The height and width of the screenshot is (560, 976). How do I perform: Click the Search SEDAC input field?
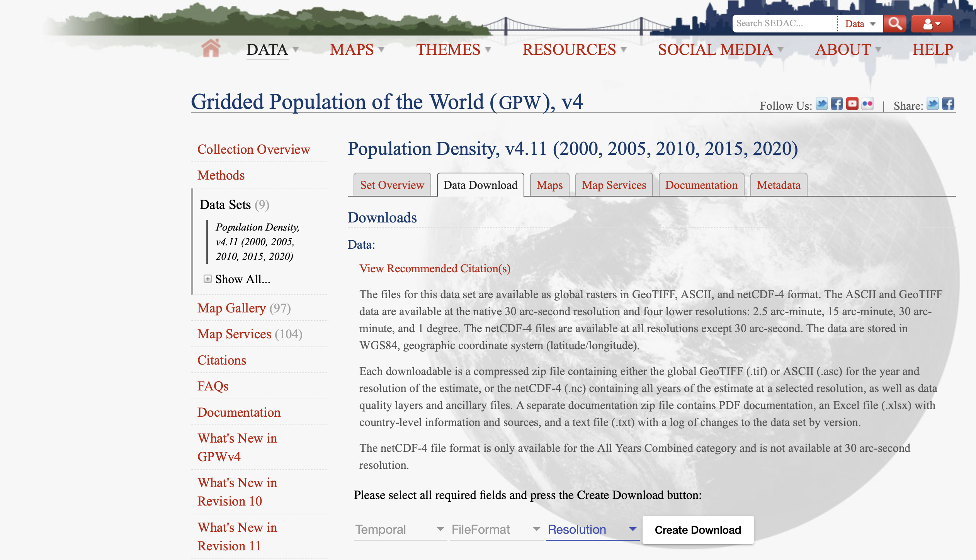[x=784, y=24]
